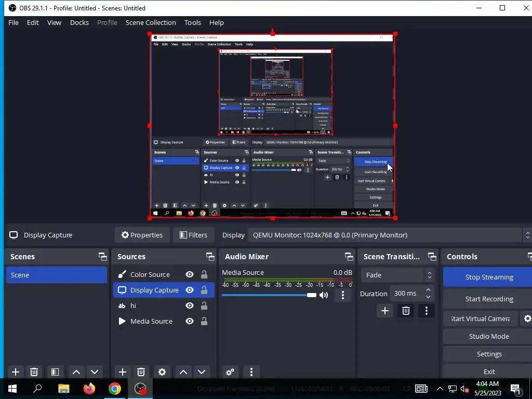The image size is (532, 399).
Task: Open virtual camera settings gear
Action: click(x=527, y=318)
